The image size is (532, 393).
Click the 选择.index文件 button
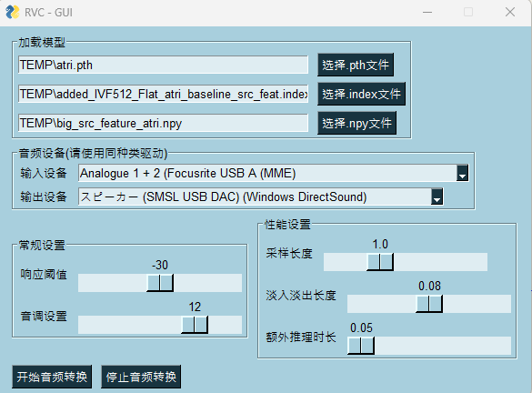[x=361, y=94]
